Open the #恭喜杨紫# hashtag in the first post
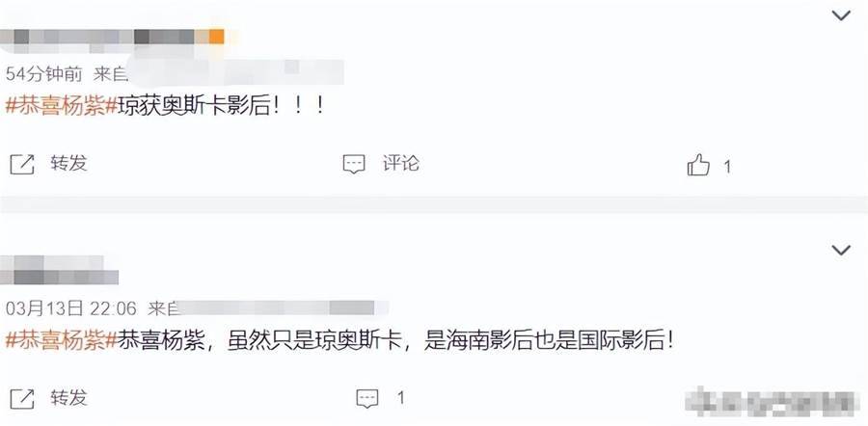Viewport: 868px width, 426px height. pos(62,106)
